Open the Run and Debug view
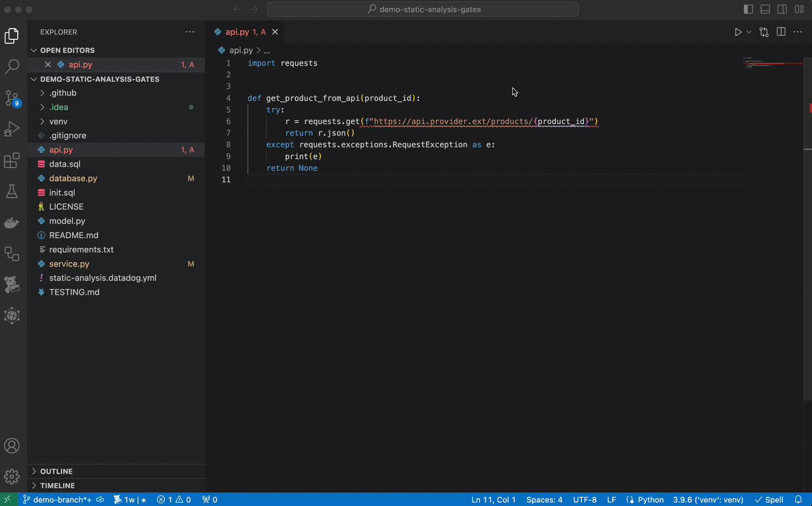The height and width of the screenshot is (506, 812). coord(12,129)
